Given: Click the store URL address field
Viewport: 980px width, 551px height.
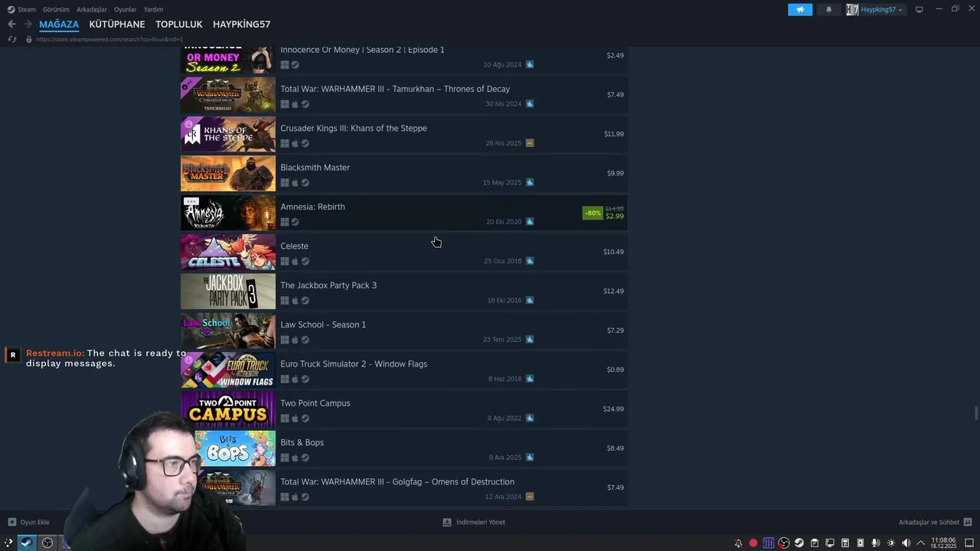Looking at the screenshot, I should [109, 39].
